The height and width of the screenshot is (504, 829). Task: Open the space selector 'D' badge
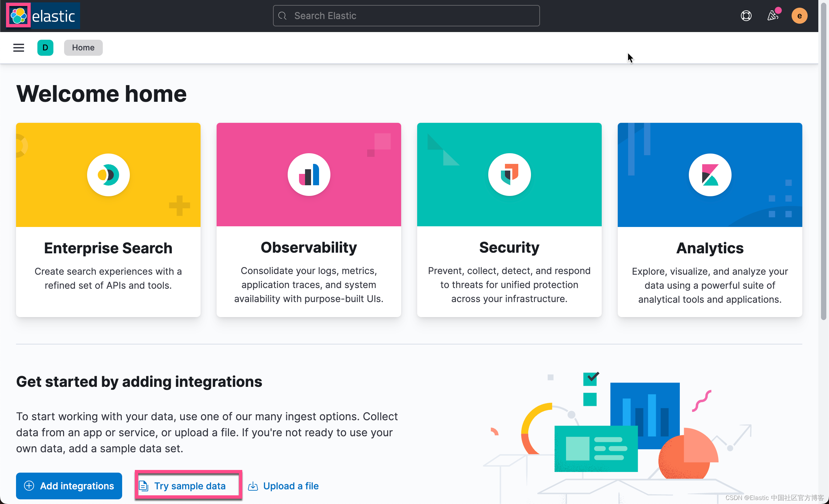click(45, 48)
